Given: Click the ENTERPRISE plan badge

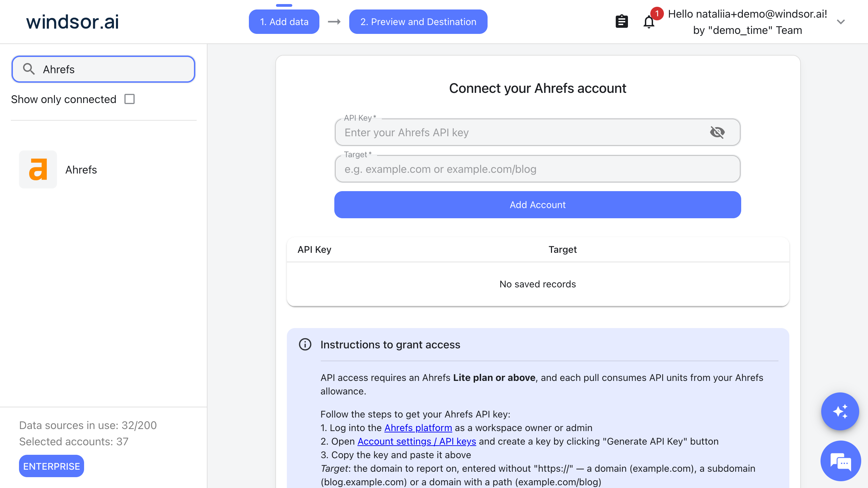Looking at the screenshot, I should click(52, 466).
